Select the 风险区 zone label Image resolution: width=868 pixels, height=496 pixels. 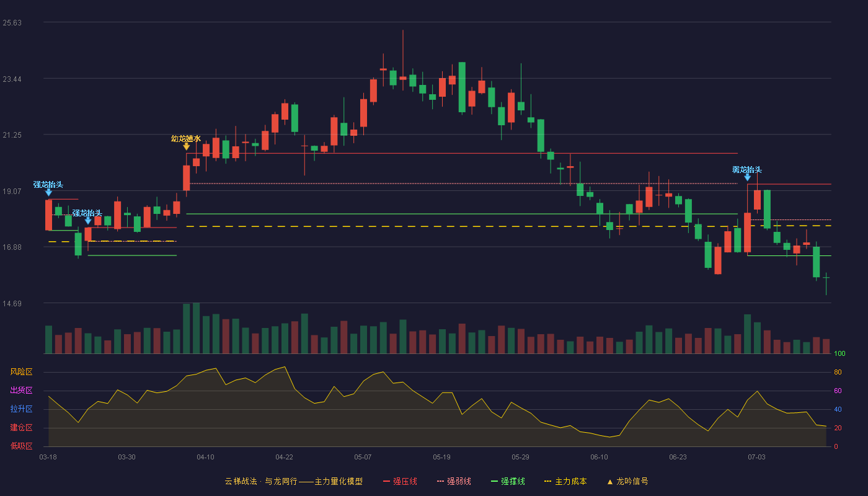21,372
